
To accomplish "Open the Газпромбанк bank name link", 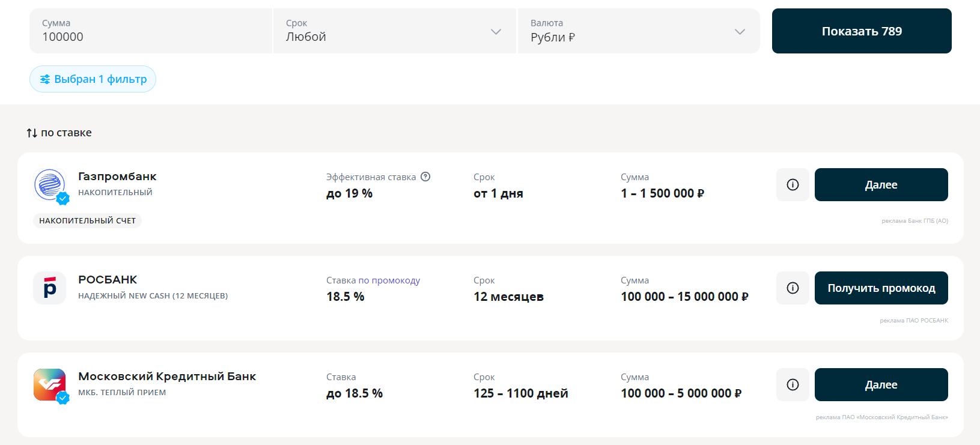I will tap(117, 177).
